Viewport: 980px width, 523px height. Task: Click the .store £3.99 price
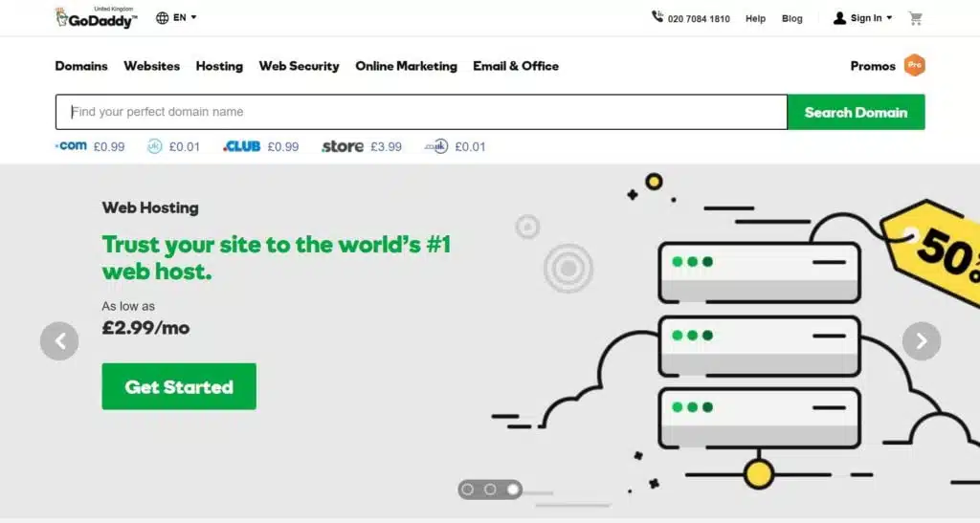click(387, 147)
